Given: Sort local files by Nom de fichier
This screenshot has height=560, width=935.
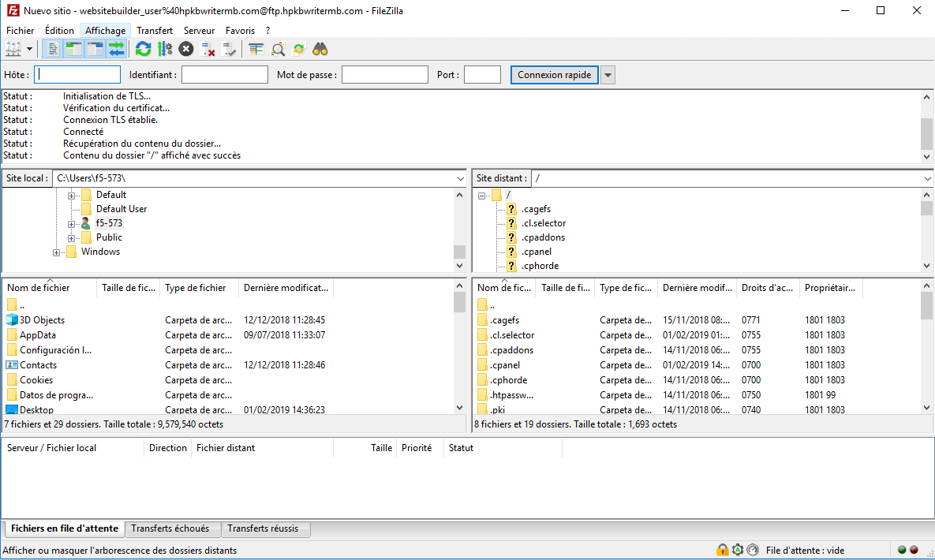Looking at the screenshot, I should [50, 287].
